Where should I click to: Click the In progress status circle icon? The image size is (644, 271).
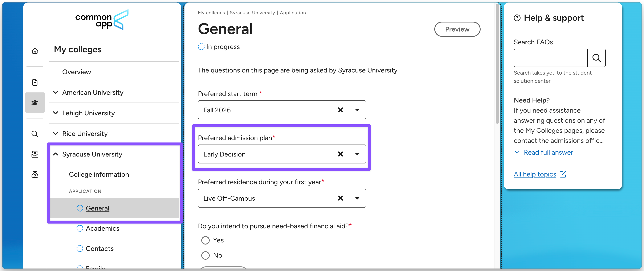tap(201, 47)
